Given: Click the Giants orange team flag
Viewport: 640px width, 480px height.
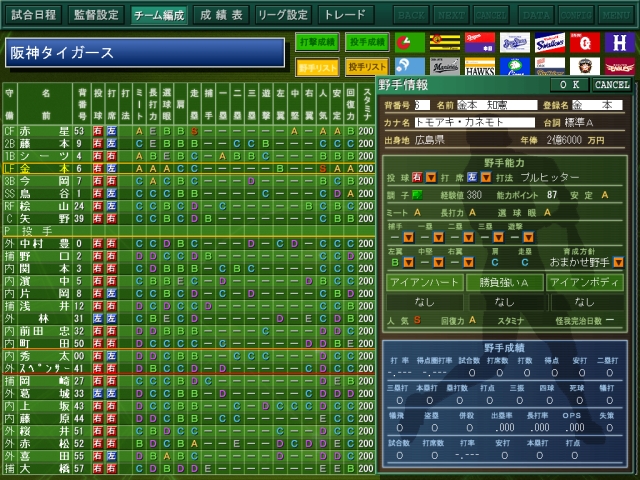Looking at the screenshot, I should coord(585,42).
